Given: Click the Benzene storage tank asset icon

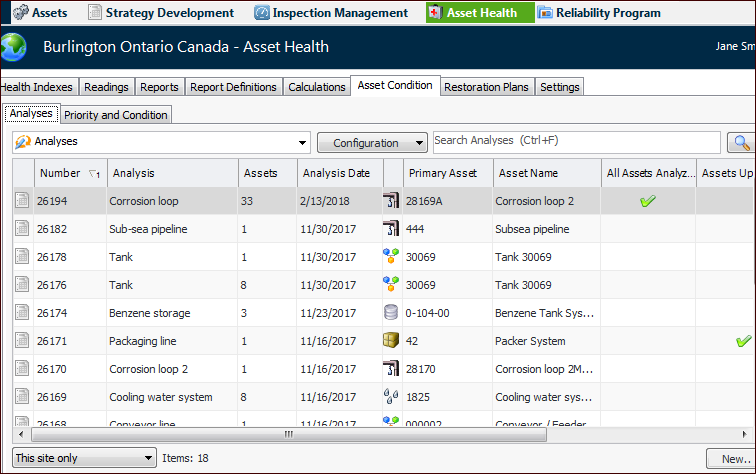Looking at the screenshot, I should pyautogui.click(x=391, y=312).
